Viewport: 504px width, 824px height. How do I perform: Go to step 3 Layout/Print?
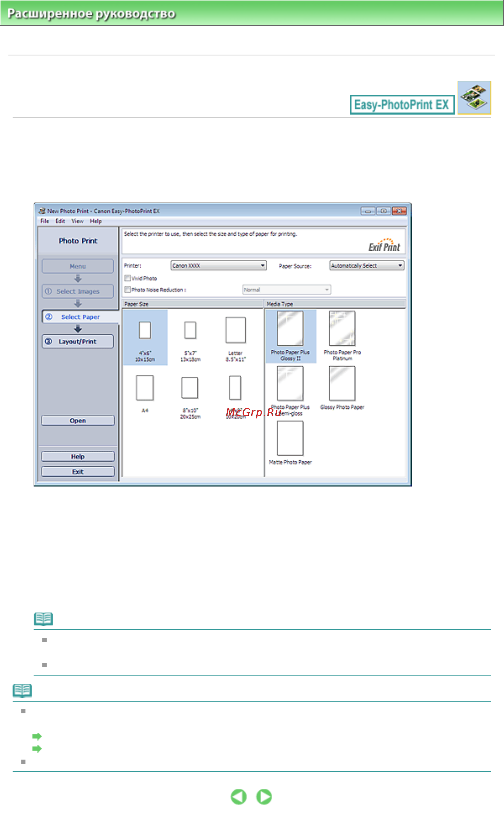(x=78, y=341)
